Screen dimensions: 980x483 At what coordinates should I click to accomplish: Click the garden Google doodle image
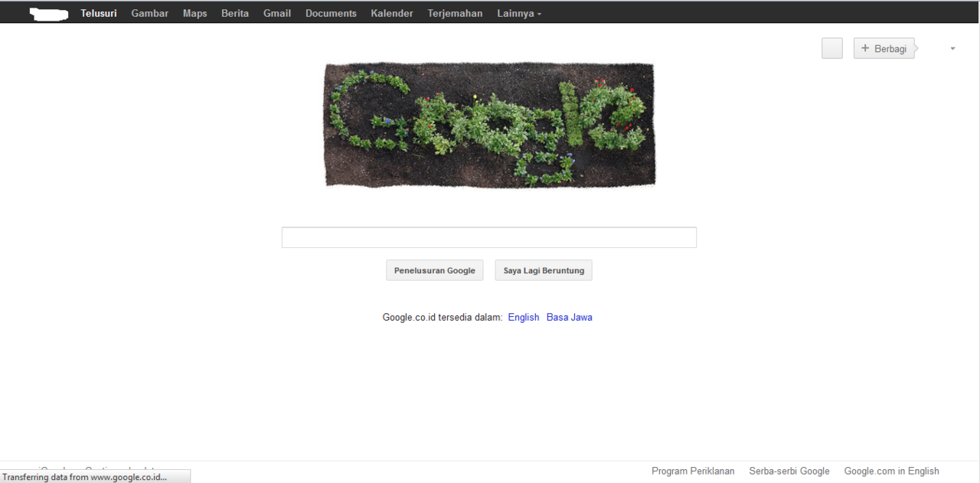click(x=490, y=125)
